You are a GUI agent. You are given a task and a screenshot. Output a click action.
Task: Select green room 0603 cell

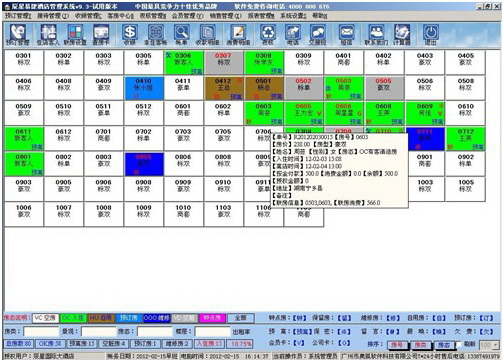point(264,113)
